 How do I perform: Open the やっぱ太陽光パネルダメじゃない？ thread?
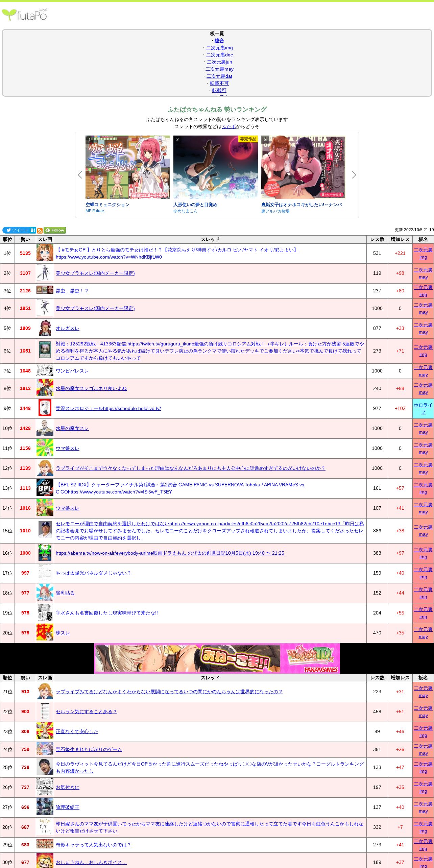(x=93, y=573)
